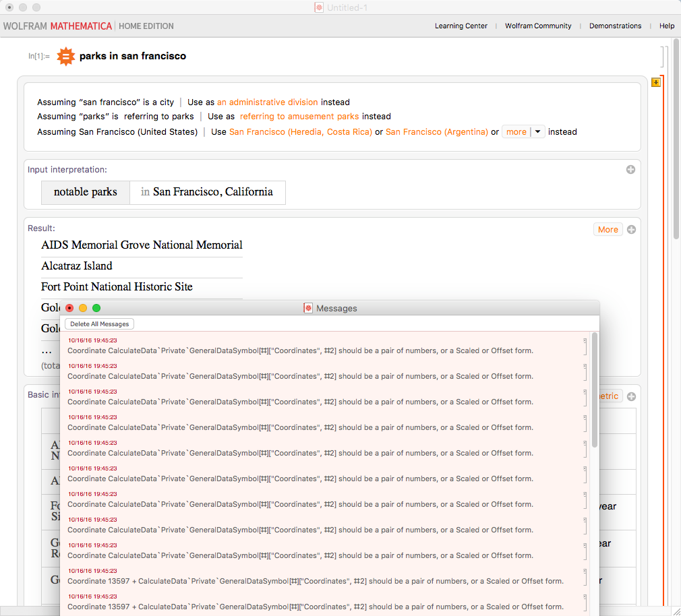Click the 'In[1]:=' cell label
This screenshot has width=681, height=616.
[39, 57]
